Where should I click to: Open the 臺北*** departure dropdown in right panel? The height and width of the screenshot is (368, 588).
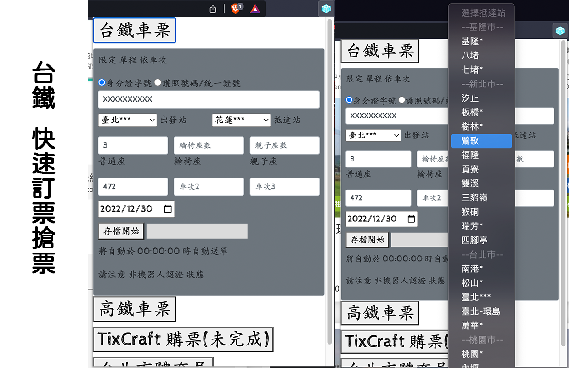[373, 135]
